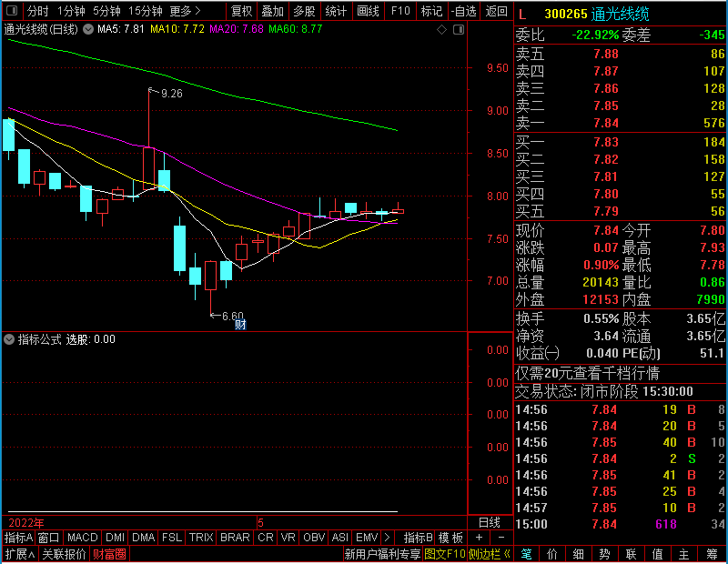The image size is (728, 564).
Task: Click the L marker beside stock code
Action: click(522, 15)
